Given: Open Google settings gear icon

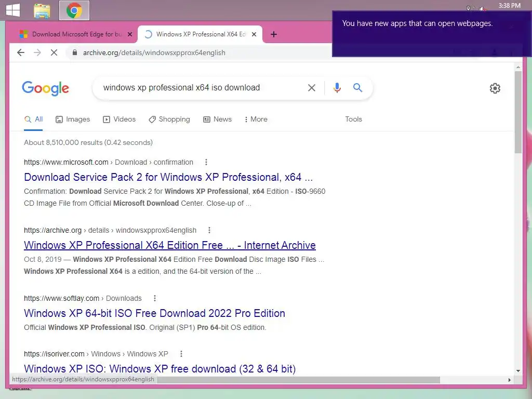Looking at the screenshot, I should point(495,88).
